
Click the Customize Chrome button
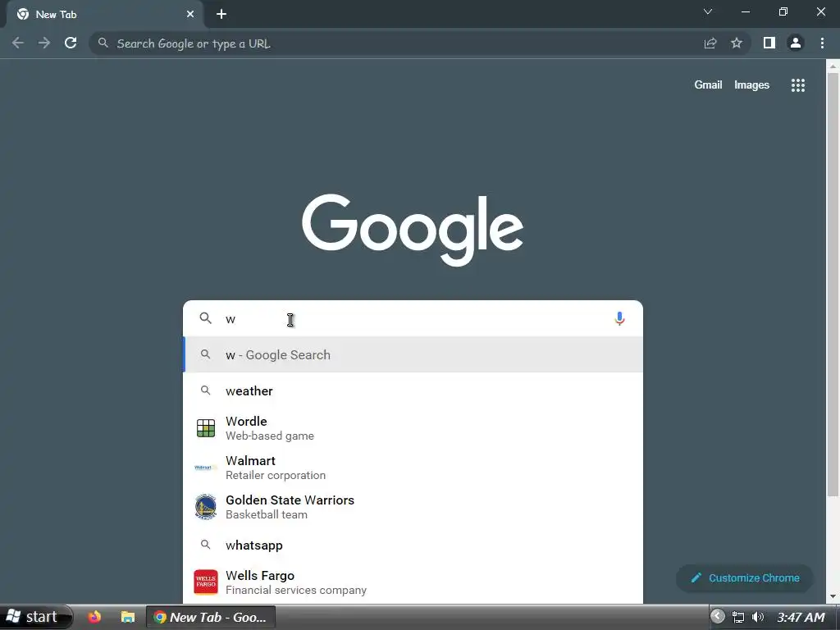click(x=745, y=578)
